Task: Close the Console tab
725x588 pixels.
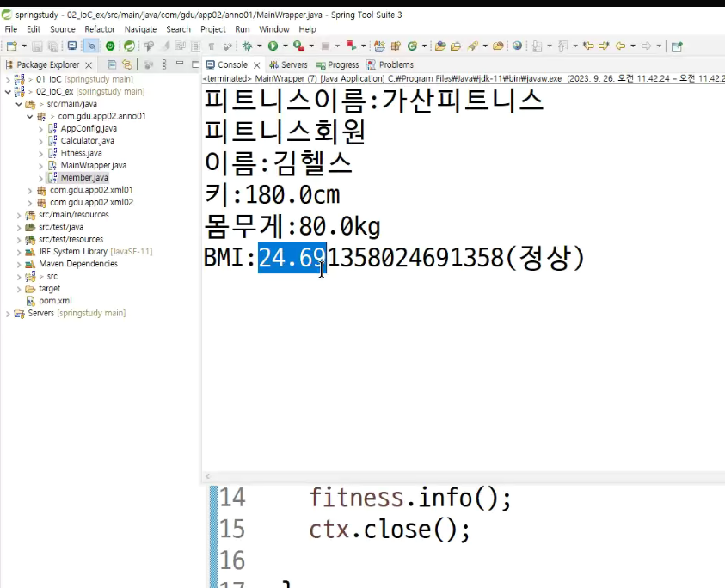Action: [x=256, y=65]
